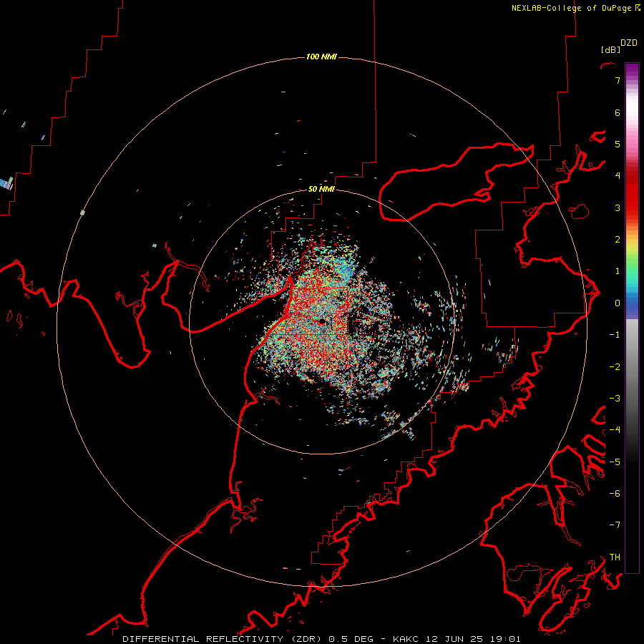Click the 1 value on the color scale
This screenshot has height=644, width=644.
(x=618, y=271)
